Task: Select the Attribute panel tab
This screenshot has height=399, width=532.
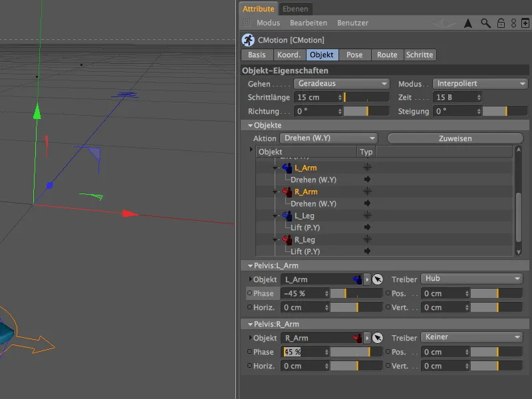Action: pos(259,9)
